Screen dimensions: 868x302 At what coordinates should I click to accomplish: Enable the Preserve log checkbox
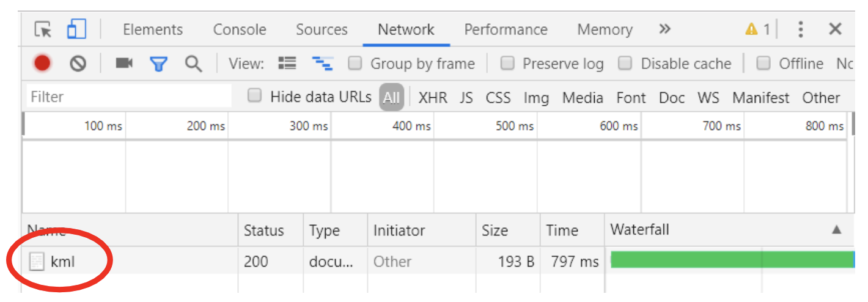pos(507,63)
